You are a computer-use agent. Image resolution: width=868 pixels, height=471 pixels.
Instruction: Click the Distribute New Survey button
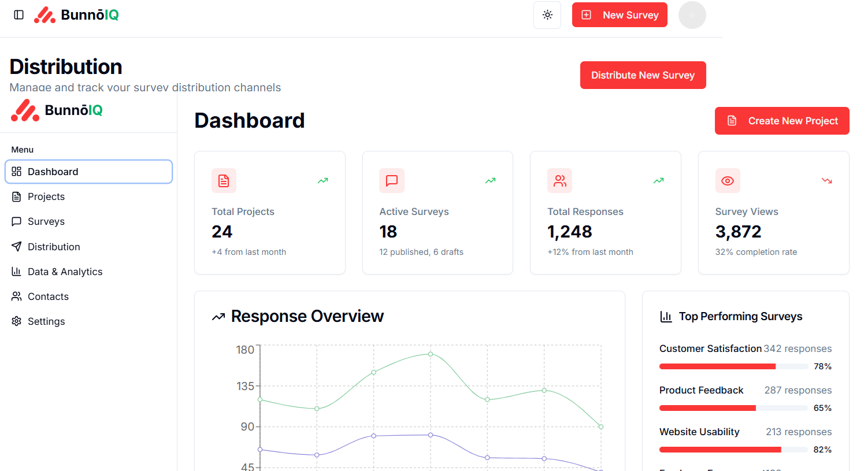point(643,75)
